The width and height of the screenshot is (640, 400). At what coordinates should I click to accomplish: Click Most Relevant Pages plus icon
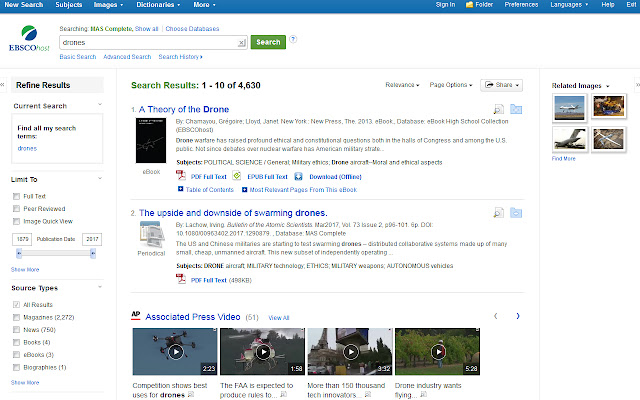tap(244, 190)
